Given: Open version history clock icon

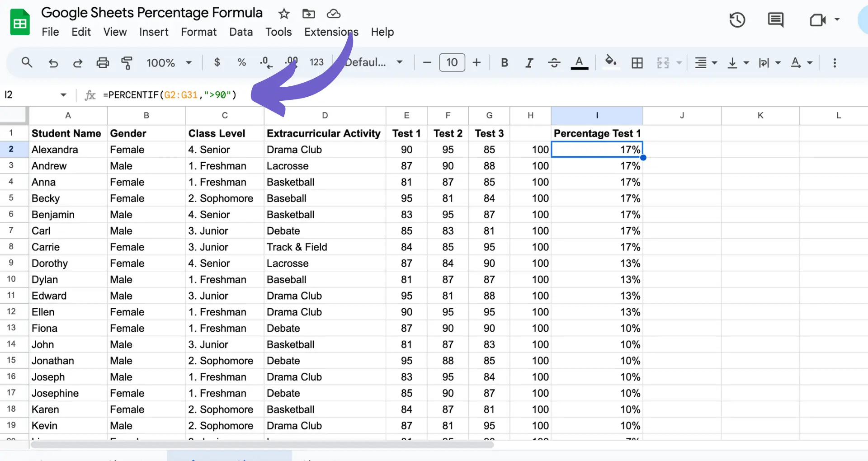Looking at the screenshot, I should click(x=737, y=20).
